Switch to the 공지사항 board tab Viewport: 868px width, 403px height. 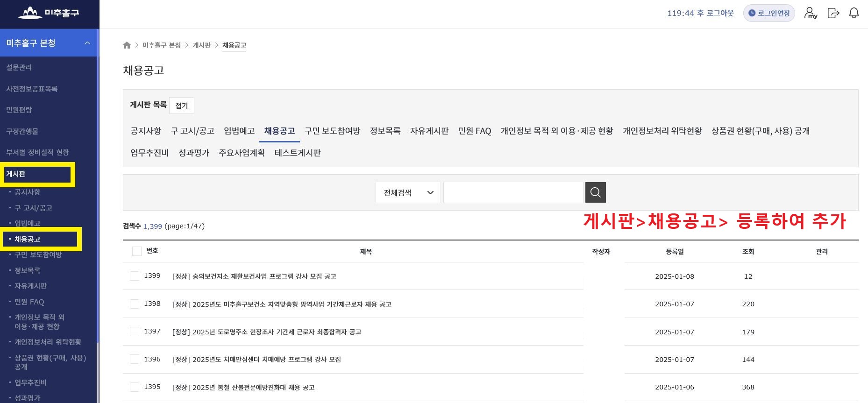[146, 131]
